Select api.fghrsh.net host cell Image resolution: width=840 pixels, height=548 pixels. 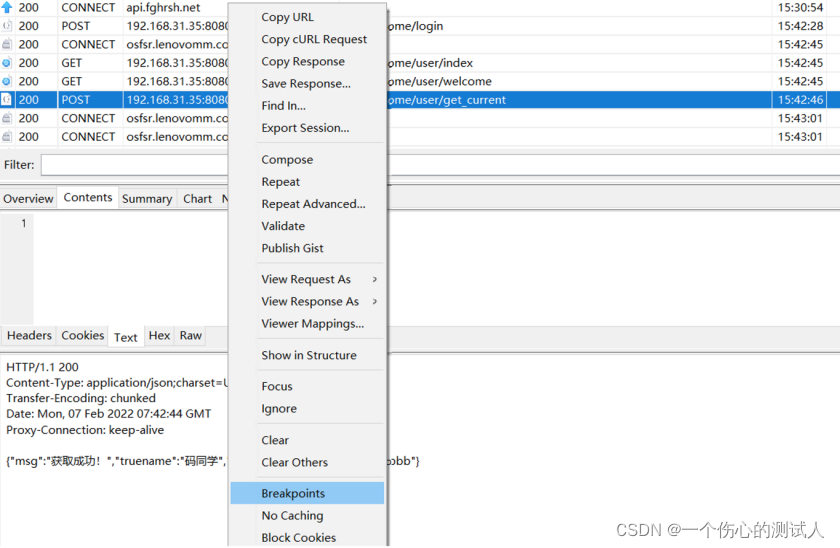(x=163, y=7)
